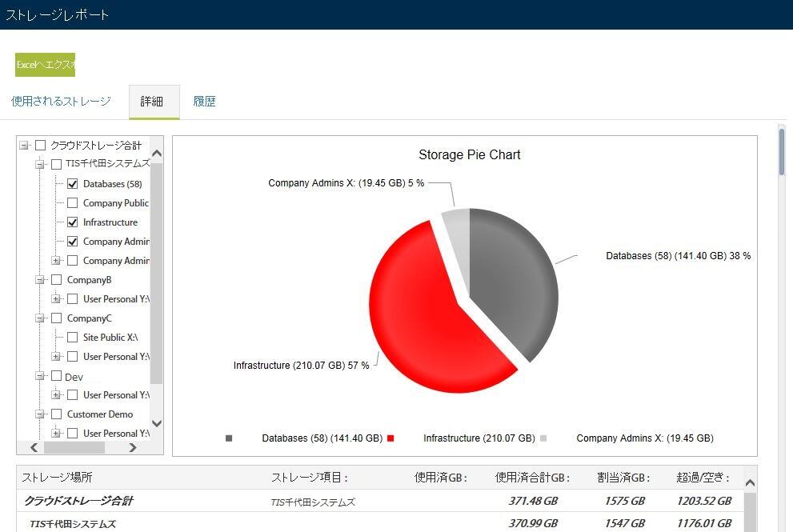The width and height of the screenshot is (793, 532).
Task: Click the storage table scroll-up arrow
Action: pos(751,483)
